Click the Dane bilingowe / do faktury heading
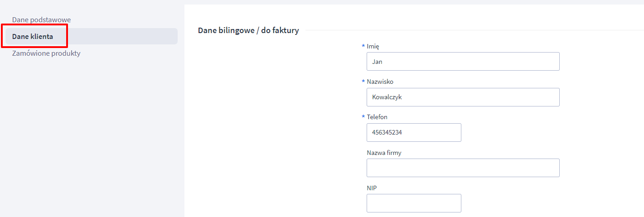 click(248, 31)
